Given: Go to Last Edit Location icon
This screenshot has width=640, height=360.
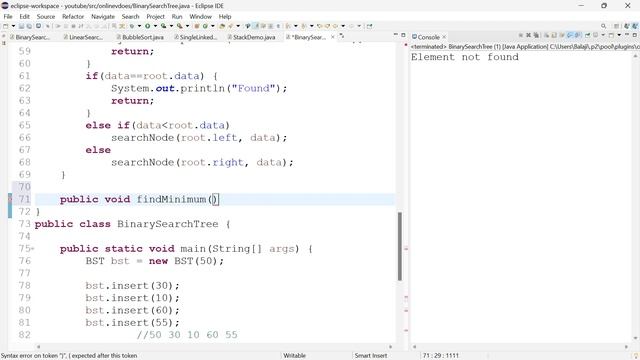Looking at the screenshot, I should [x=320, y=26].
